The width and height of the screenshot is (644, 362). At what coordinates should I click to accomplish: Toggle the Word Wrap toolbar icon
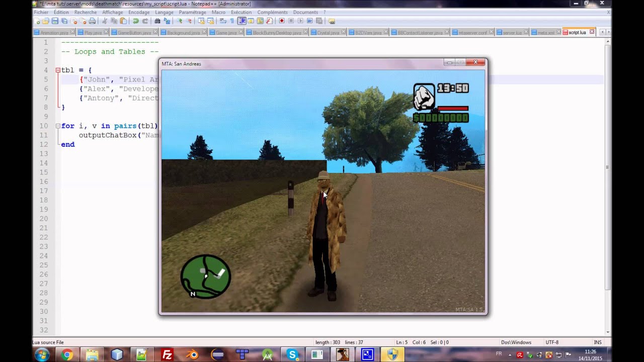point(223,21)
